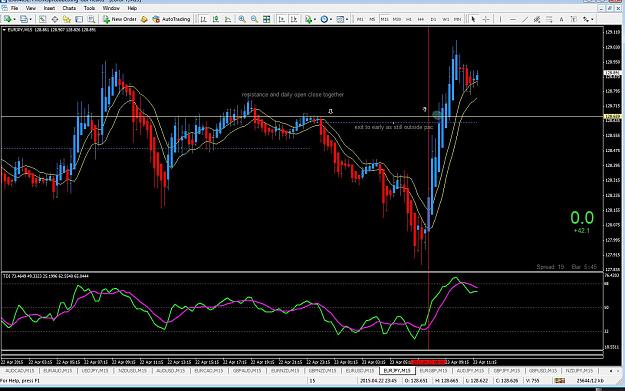Select the cursor pointer tool
This screenshot has height=391, width=625.
(473, 19)
